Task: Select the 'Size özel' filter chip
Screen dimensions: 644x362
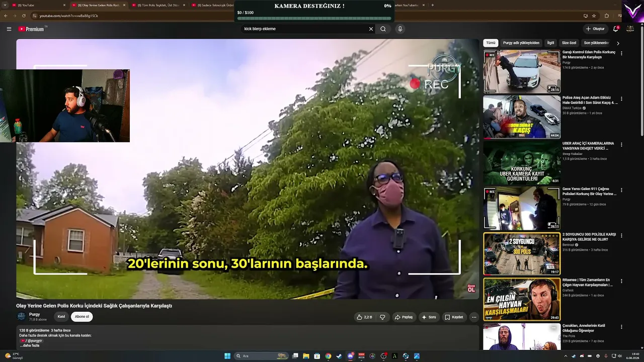Action: (569, 43)
